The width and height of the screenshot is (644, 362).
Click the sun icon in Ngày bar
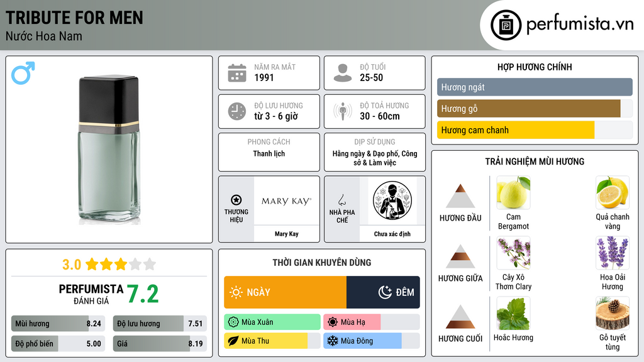pyautogui.click(x=236, y=292)
